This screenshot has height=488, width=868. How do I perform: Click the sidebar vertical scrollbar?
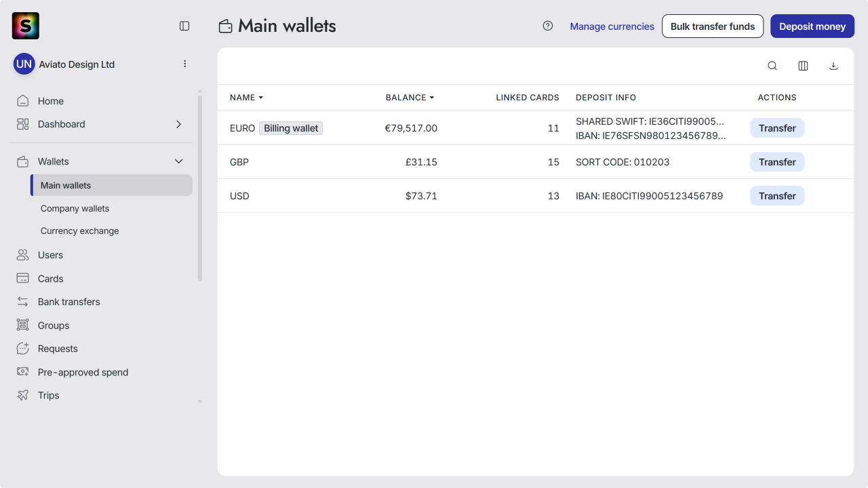(199, 188)
